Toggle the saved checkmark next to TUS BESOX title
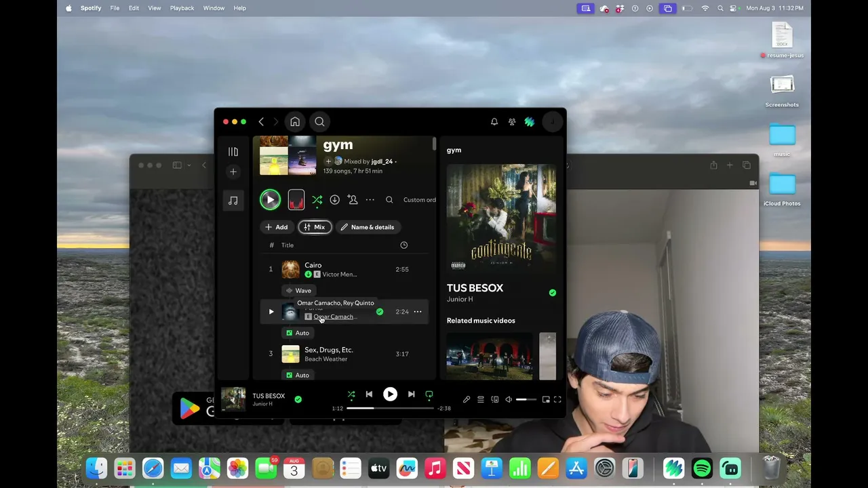868x488 pixels. (x=553, y=293)
